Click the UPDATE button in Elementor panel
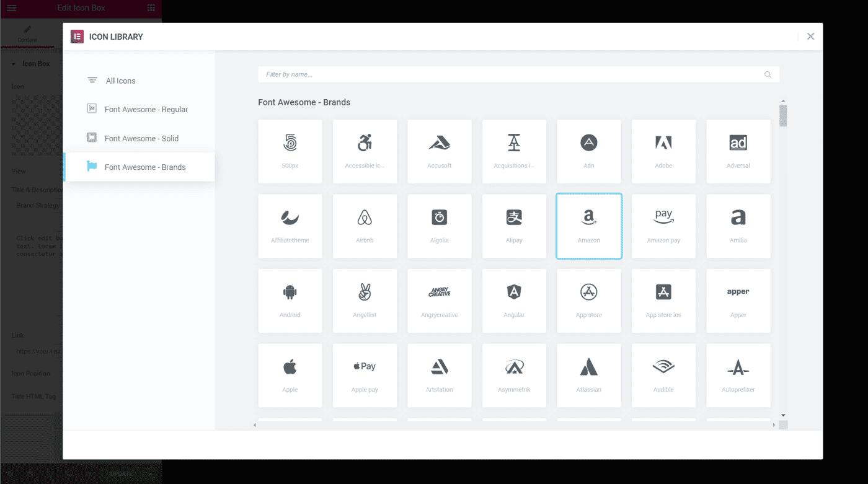868x484 pixels. [x=122, y=474]
